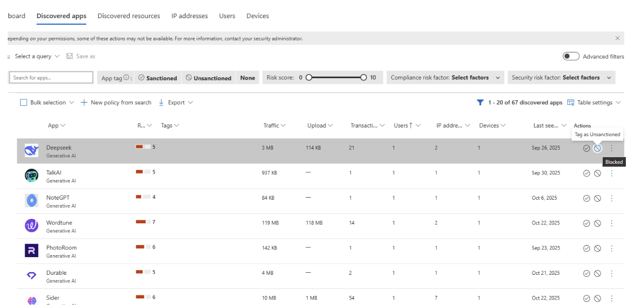
Task: Tag Durable as sanctioned check icon
Action: click(x=586, y=273)
